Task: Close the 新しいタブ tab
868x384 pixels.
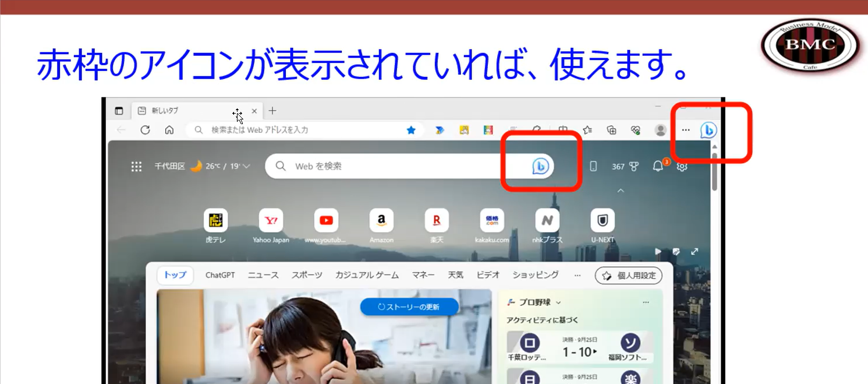Action: pyautogui.click(x=254, y=111)
